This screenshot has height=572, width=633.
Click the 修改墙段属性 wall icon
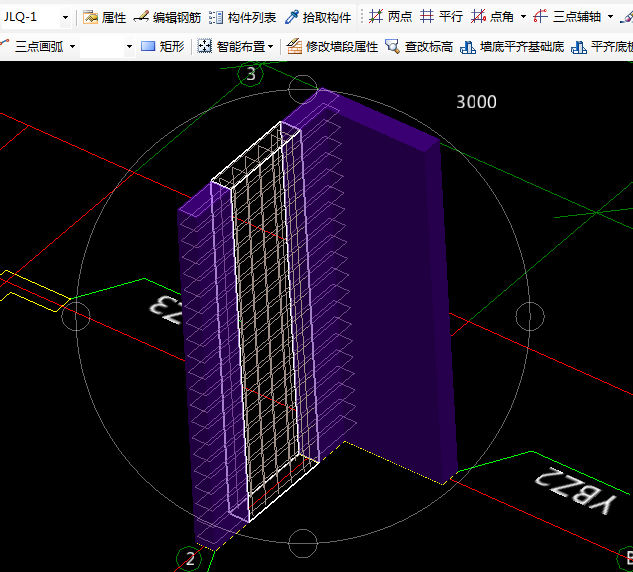pos(294,46)
